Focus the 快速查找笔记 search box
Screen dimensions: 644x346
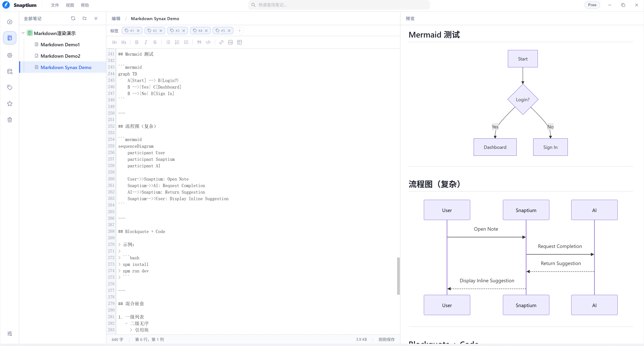[339, 5]
